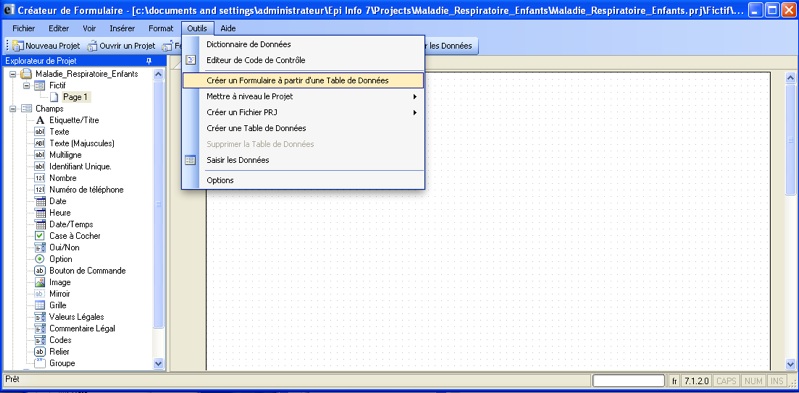
Task: Click the Prêt status text
Action: click(x=12, y=379)
